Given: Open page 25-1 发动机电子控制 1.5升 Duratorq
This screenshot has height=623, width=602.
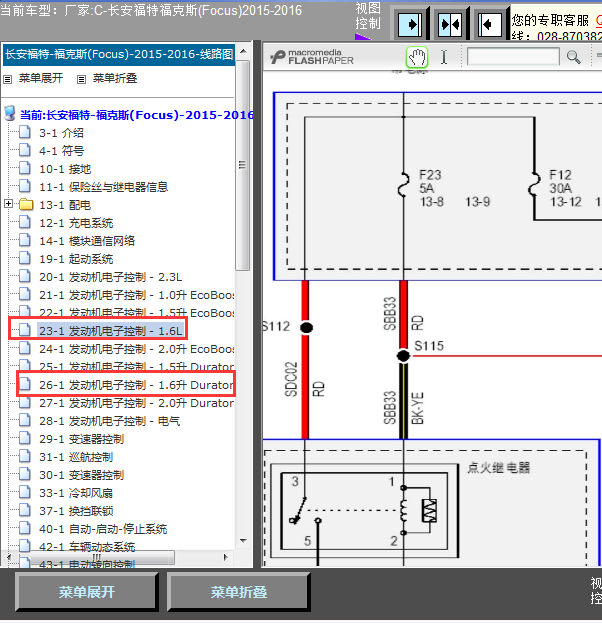Looking at the screenshot, I should click(136, 366).
